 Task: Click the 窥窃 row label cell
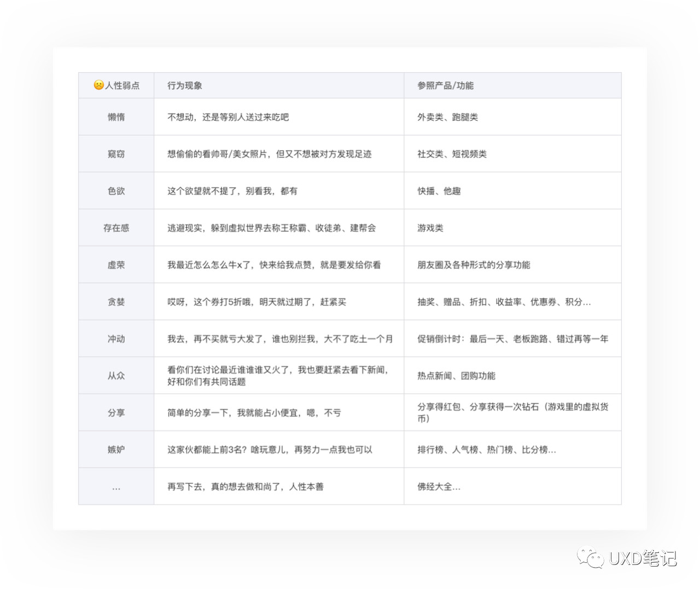[x=116, y=154]
